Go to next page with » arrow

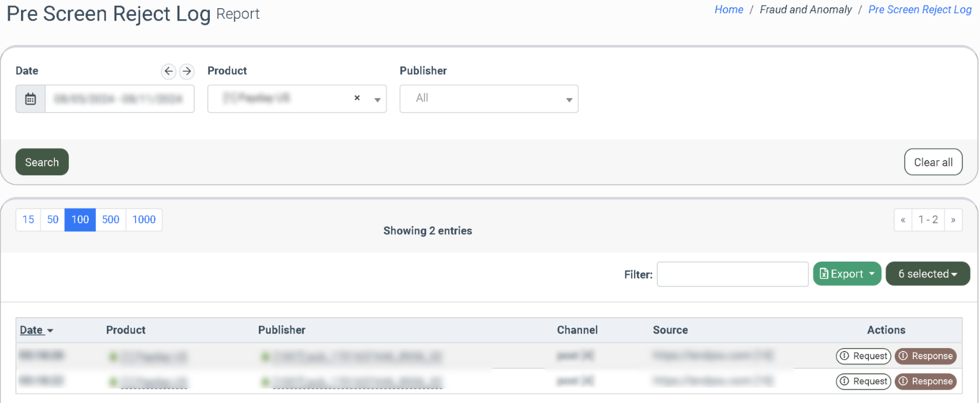click(x=953, y=220)
